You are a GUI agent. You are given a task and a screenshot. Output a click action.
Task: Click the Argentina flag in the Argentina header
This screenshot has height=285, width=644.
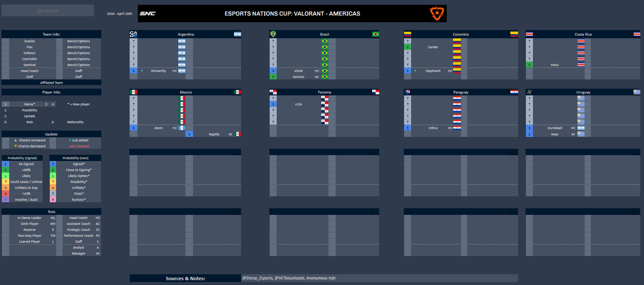(237, 34)
